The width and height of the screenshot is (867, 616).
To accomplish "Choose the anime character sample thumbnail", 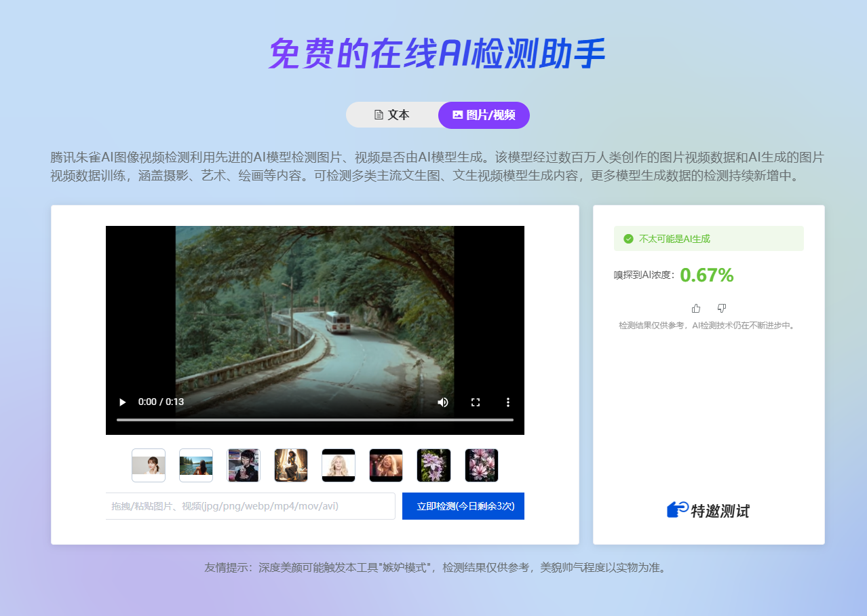I will (244, 465).
